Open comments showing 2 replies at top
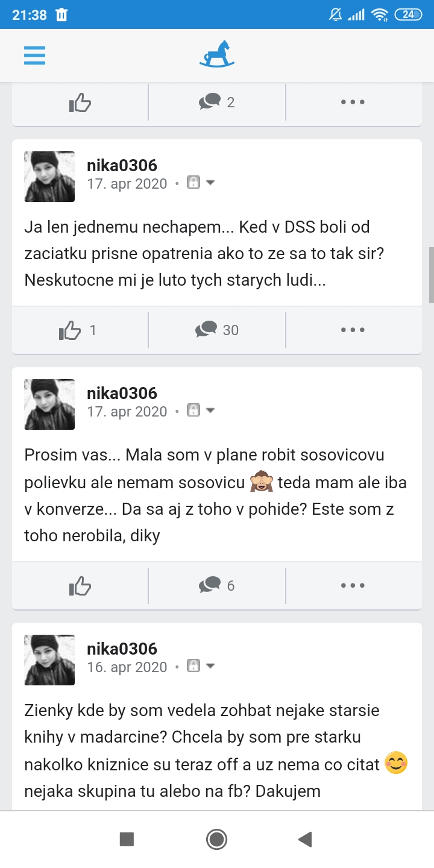The image size is (434, 868). (x=217, y=102)
